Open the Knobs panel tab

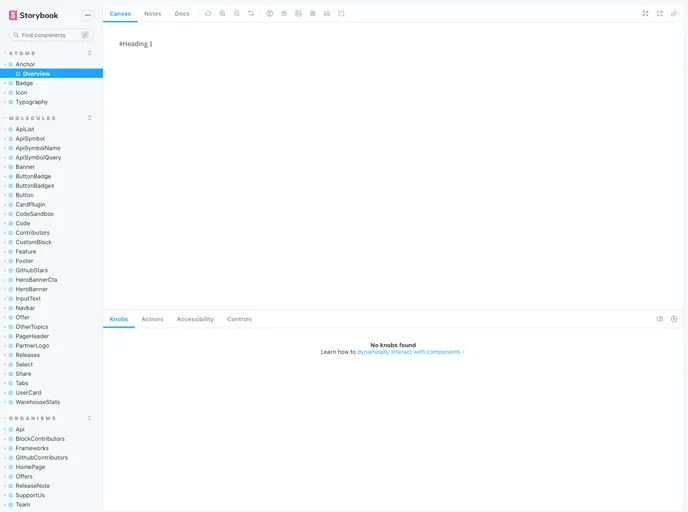coord(119,319)
